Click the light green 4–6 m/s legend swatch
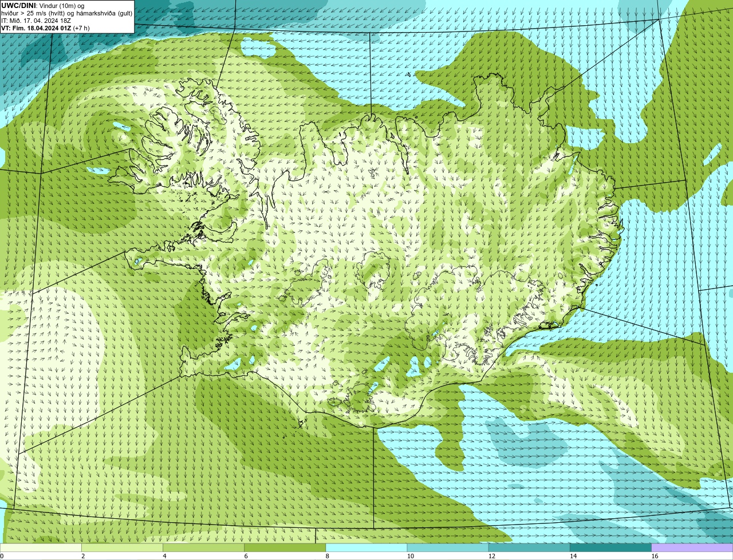Screen dimensions: 733x560 click(x=203, y=547)
